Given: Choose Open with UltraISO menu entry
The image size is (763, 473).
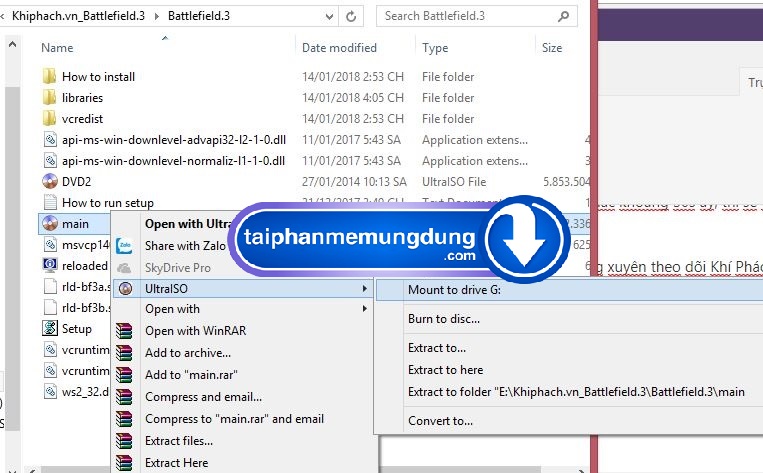Looking at the screenshot, I should (x=188, y=224).
